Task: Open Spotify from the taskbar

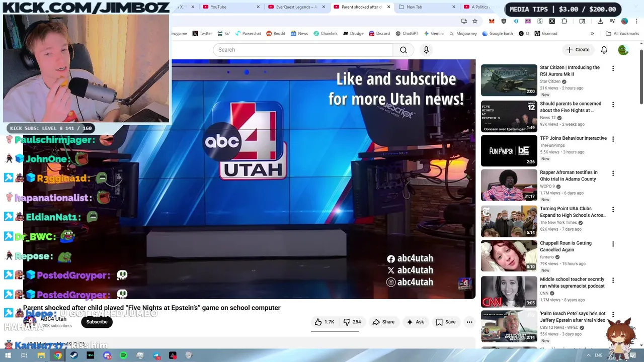Action: (123, 355)
